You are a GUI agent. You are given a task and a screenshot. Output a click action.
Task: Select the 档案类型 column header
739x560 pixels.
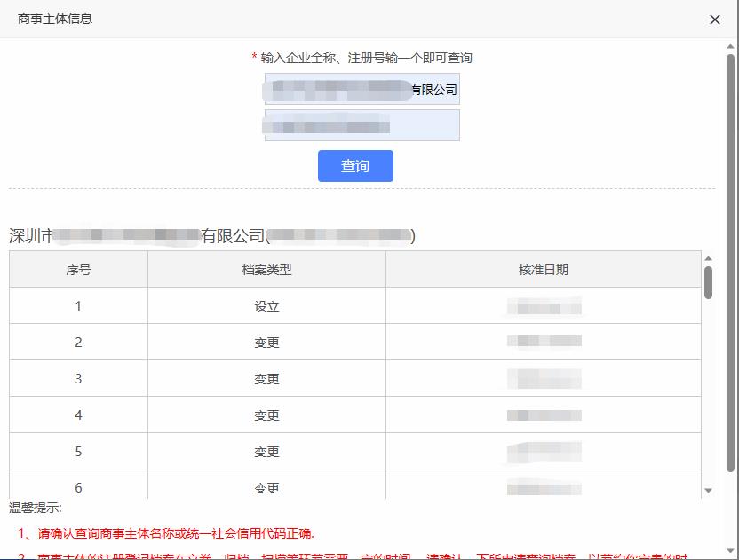(x=266, y=268)
